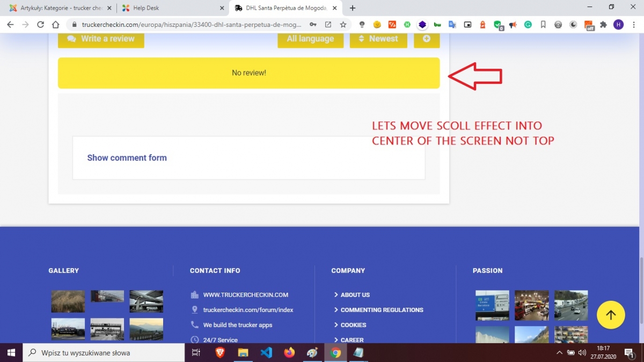
Task: Open the Google Translate extension
Action: click(x=452, y=25)
